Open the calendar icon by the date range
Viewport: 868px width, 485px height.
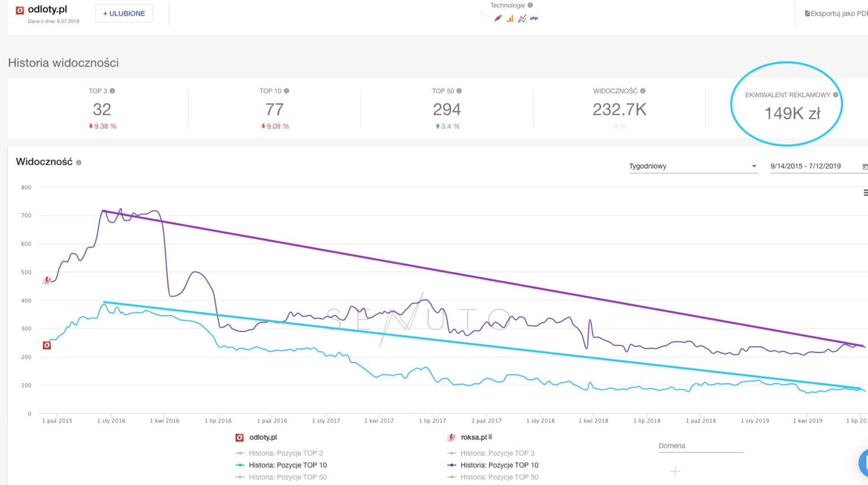865,167
